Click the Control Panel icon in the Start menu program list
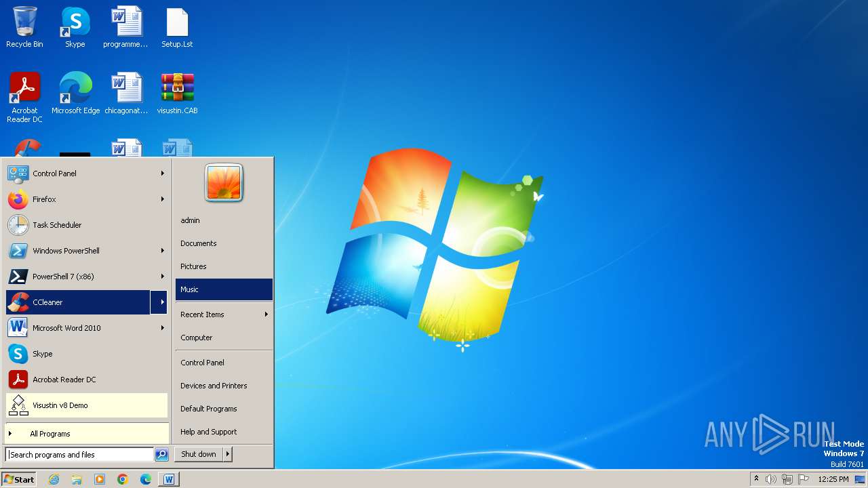The height and width of the screenshot is (488, 868). (x=18, y=174)
